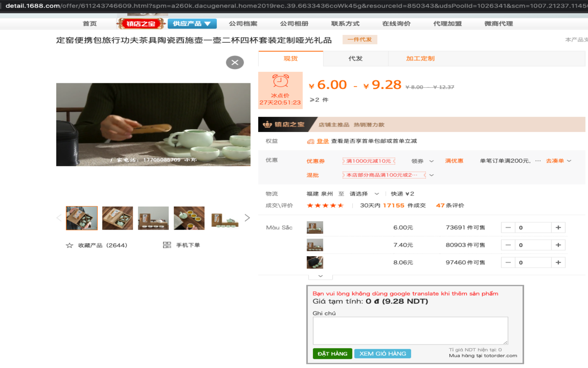This screenshot has width=588, height=368.
Task: Click 手机下单 text
Action: [188, 245]
